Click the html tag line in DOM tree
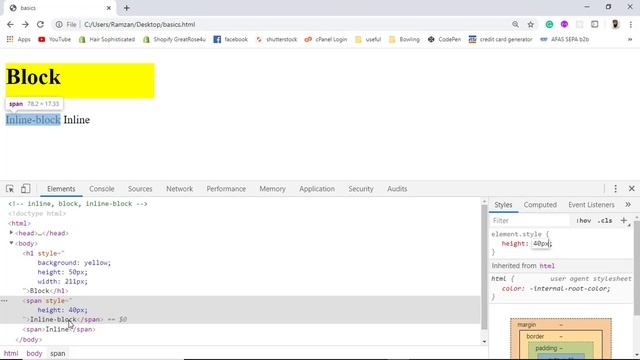640x360 pixels. [19, 223]
